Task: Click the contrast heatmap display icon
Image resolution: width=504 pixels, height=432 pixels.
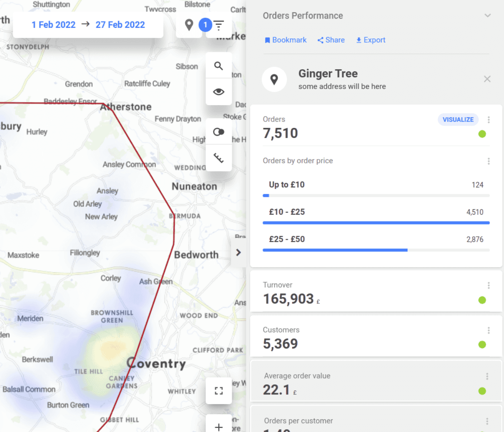Action: click(x=218, y=132)
